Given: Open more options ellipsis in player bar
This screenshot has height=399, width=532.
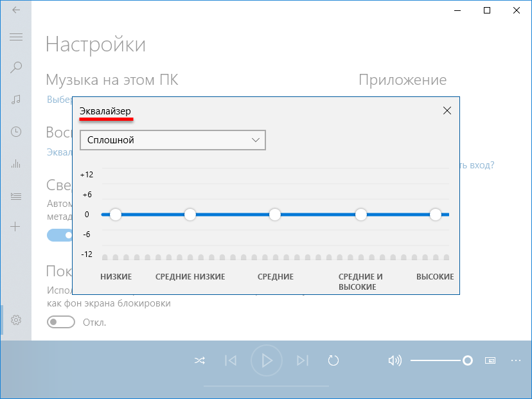Looking at the screenshot, I should (516, 360).
